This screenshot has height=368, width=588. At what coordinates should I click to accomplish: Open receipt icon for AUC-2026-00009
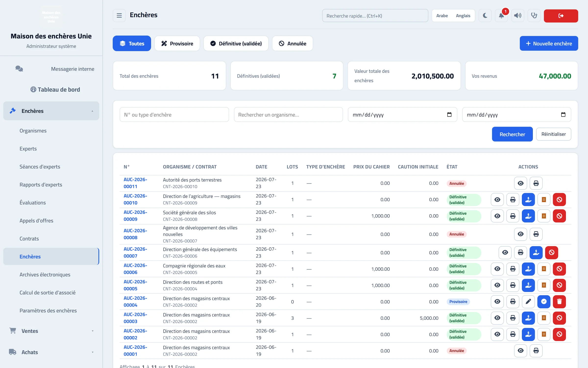(x=544, y=216)
